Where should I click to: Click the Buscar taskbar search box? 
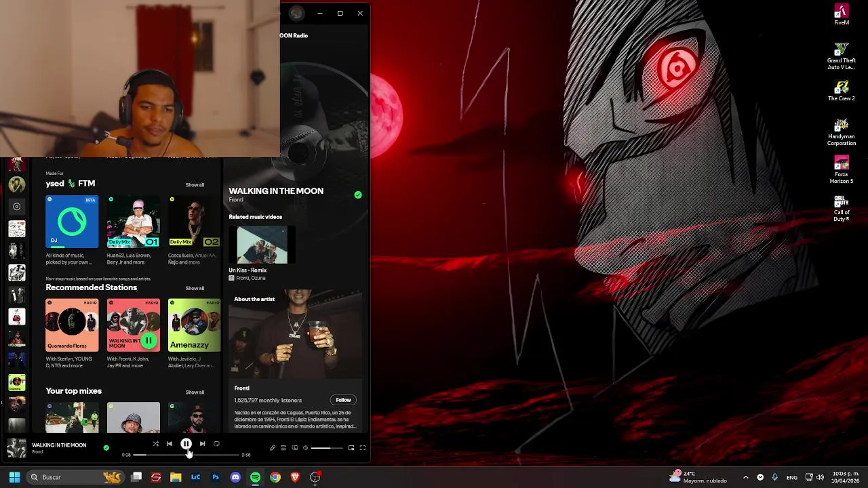[75, 477]
